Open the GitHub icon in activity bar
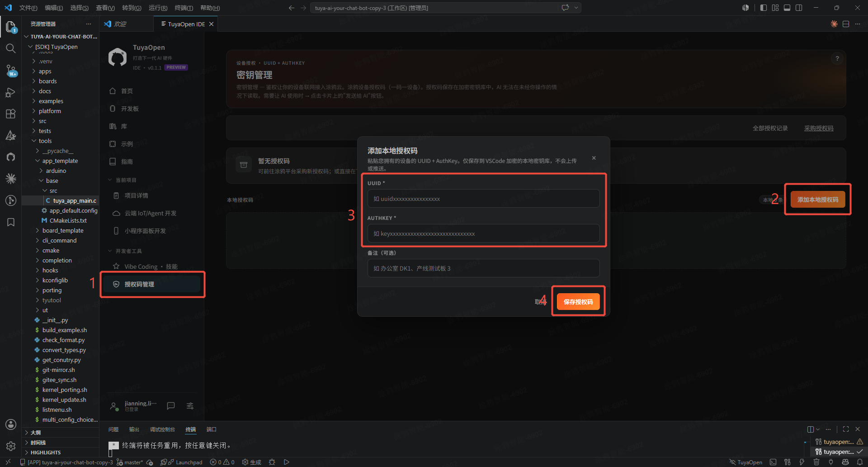This screenshot has width=868, height=467. tap(11, 157)
